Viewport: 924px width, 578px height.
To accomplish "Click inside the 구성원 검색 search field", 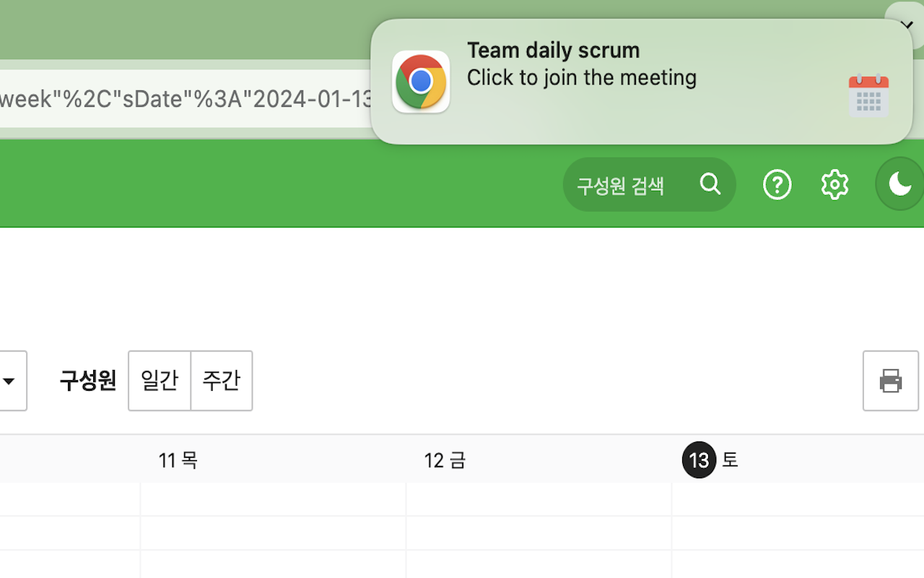I will pos(621,184).
